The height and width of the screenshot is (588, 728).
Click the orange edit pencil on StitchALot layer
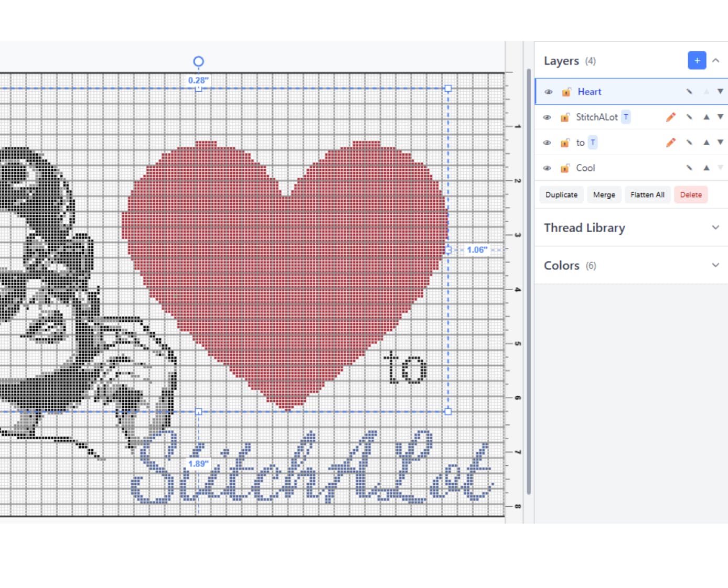click(670, 117)
